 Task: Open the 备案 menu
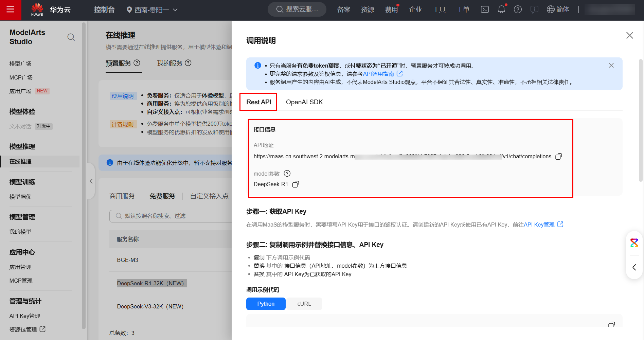coord(344,10)
